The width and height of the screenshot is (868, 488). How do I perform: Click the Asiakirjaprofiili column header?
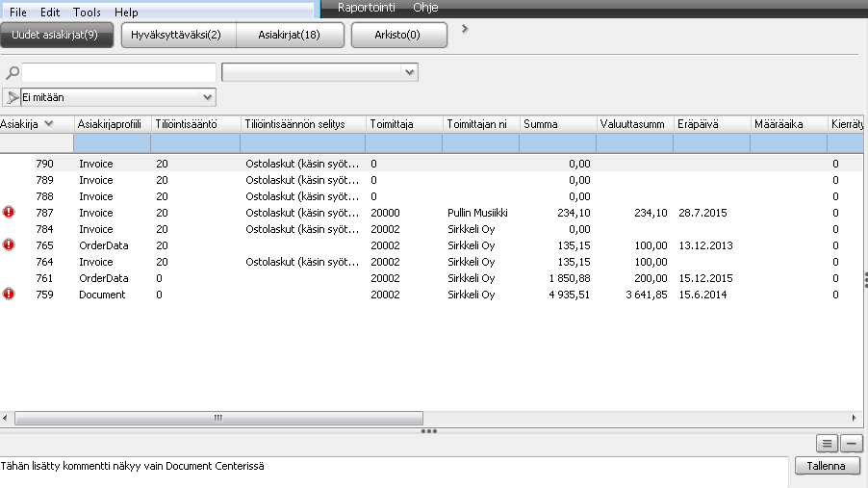coord(113,124)
